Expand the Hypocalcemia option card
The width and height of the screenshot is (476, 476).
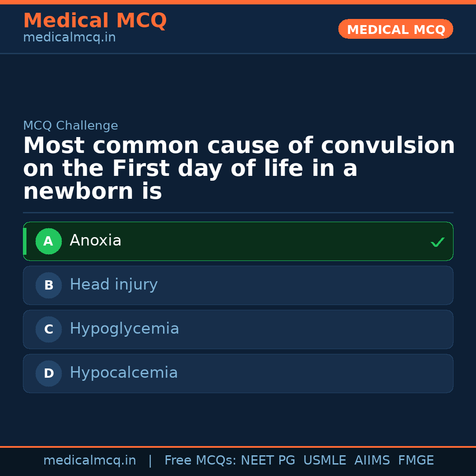click(238, 373)
